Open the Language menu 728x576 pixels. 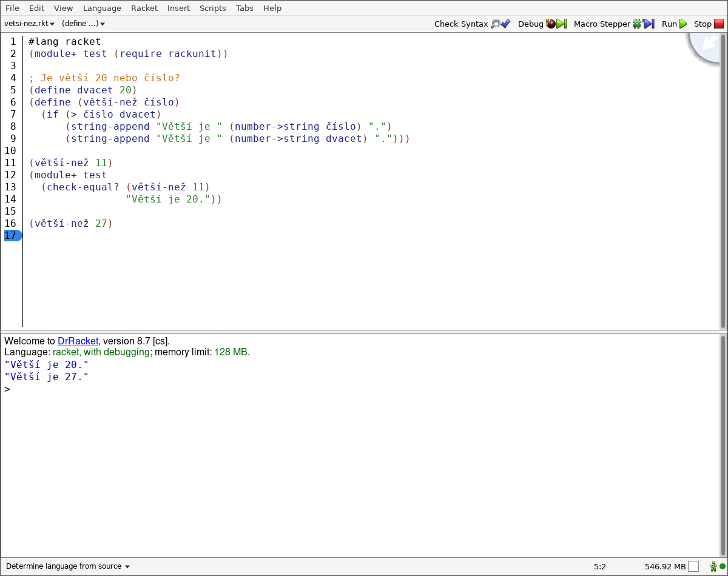(102, 8)
